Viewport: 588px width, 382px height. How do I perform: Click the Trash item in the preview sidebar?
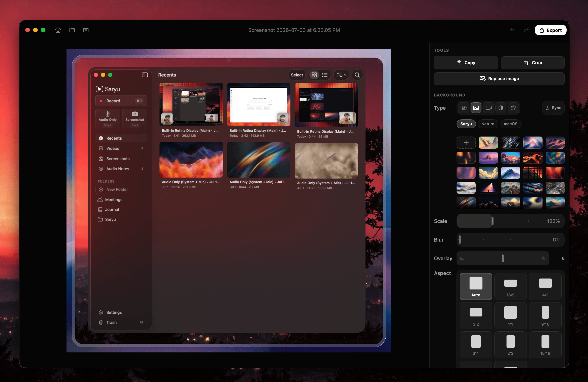click(x=121, y=322)
